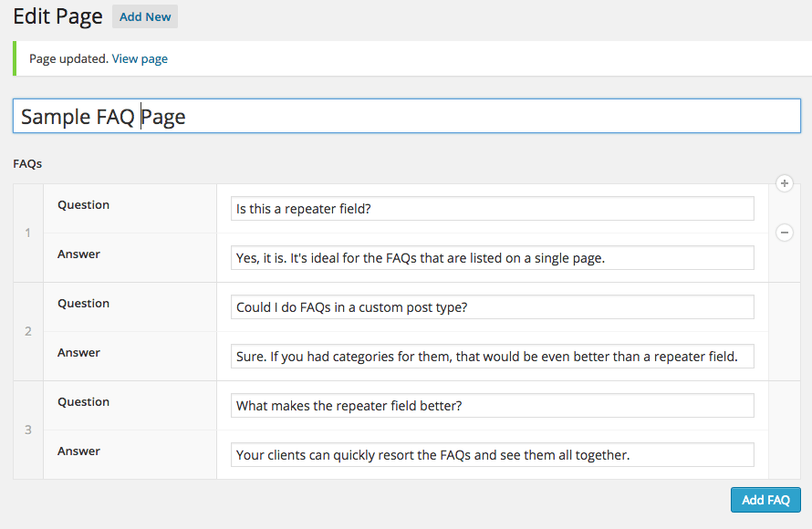The image size is (812, 529).
Task: Edit the 'Yes, it is. It's ideal' answer field
Action: pos(492,258)
